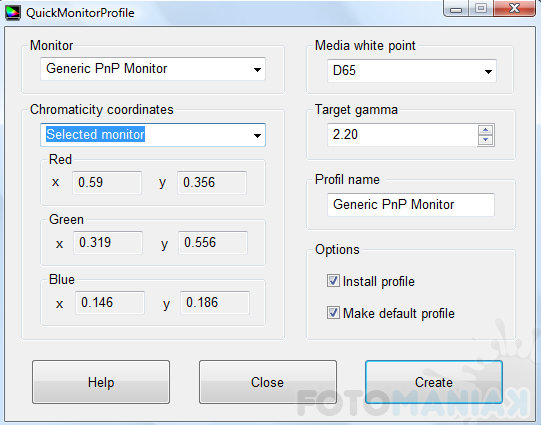Click the Blue x value 0.146 field

110,303
